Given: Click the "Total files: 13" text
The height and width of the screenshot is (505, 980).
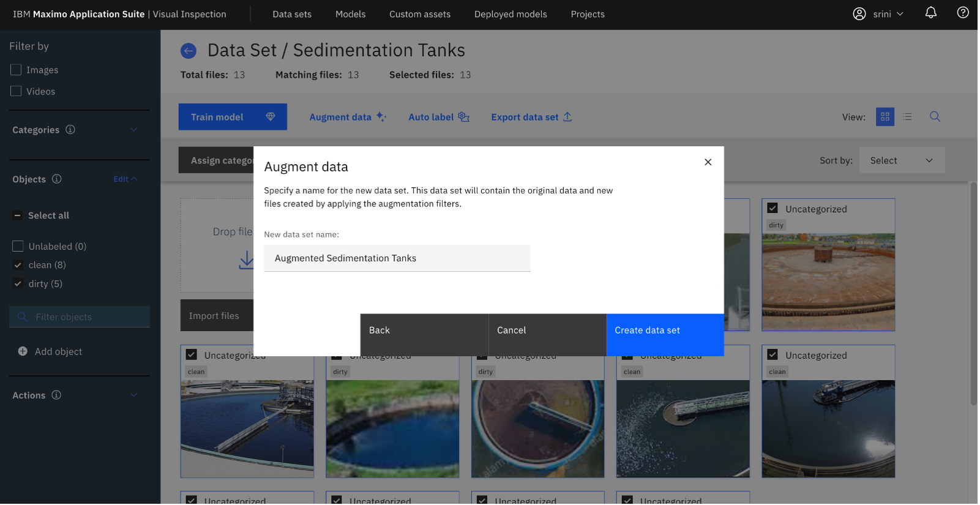Looking at the screenshot, I should coord(213,75).
